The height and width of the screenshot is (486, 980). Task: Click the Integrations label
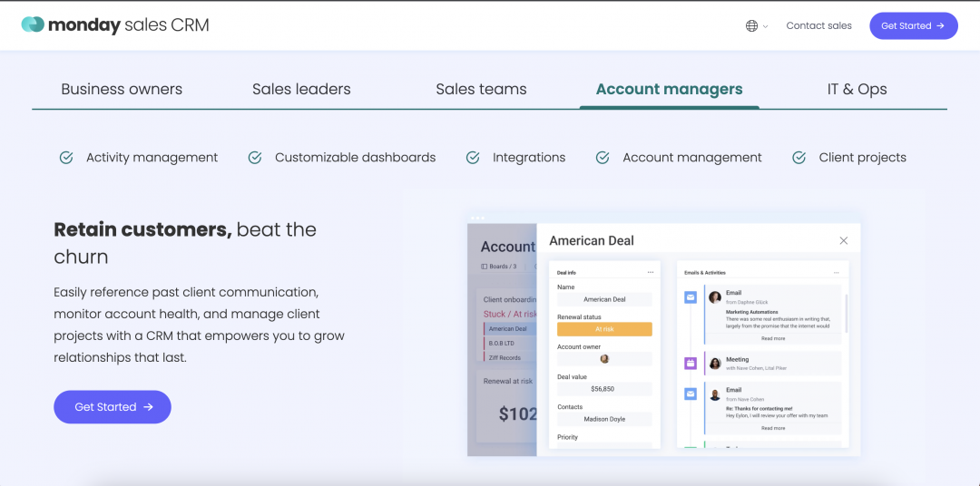[529, 158]
